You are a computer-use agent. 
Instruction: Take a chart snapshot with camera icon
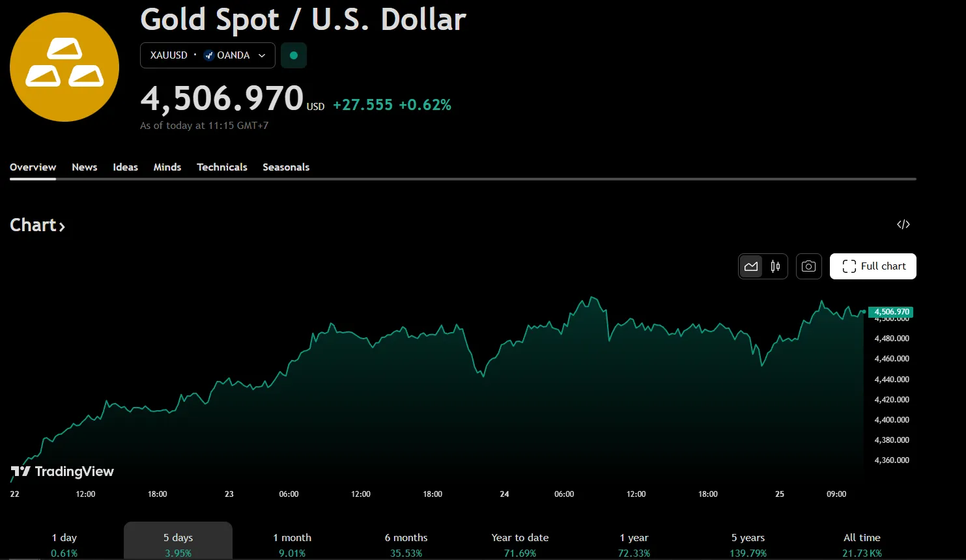(x=808, y=266)
